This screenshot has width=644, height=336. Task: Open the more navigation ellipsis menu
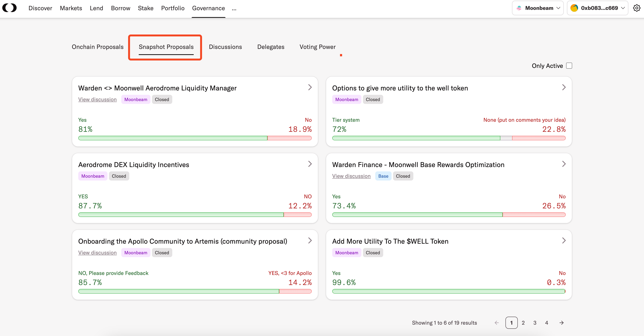(x=234, y=9)
